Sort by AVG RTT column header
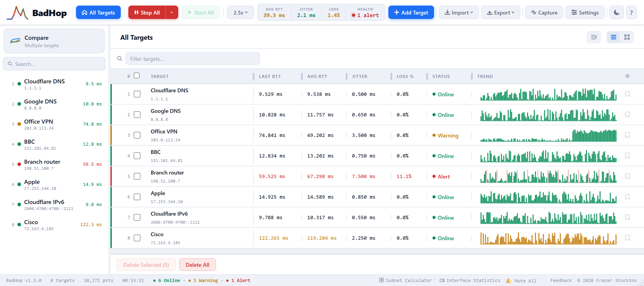Viewport: 644px width, 286px height. [x=317, y=76]
